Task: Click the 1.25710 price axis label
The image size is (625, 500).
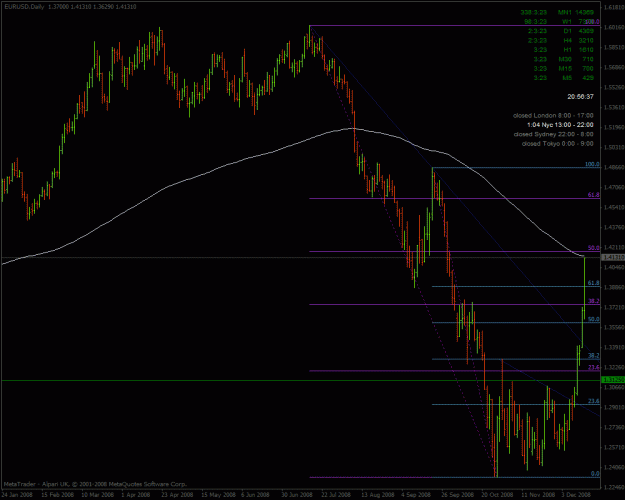Action: click(x=614, y=447)
